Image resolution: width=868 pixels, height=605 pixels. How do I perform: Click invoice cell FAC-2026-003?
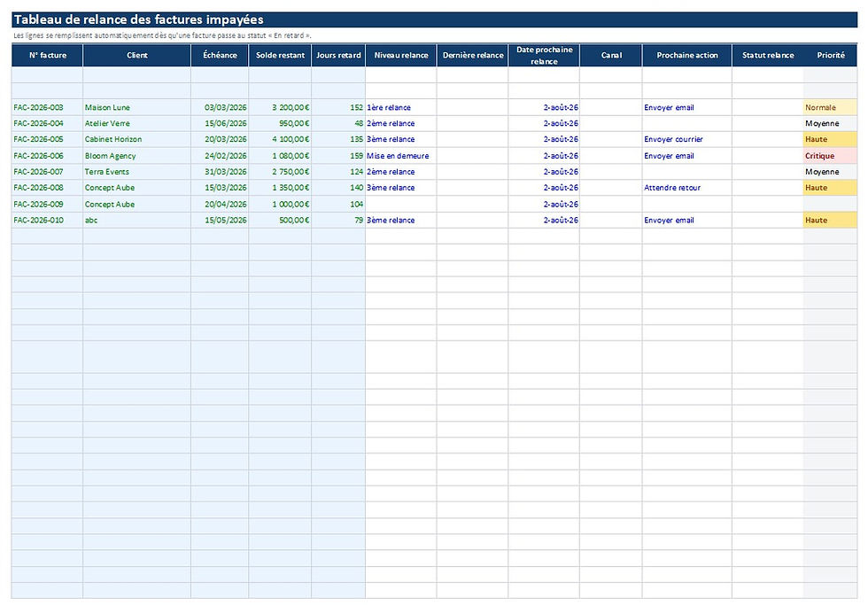tap(47, 107)
